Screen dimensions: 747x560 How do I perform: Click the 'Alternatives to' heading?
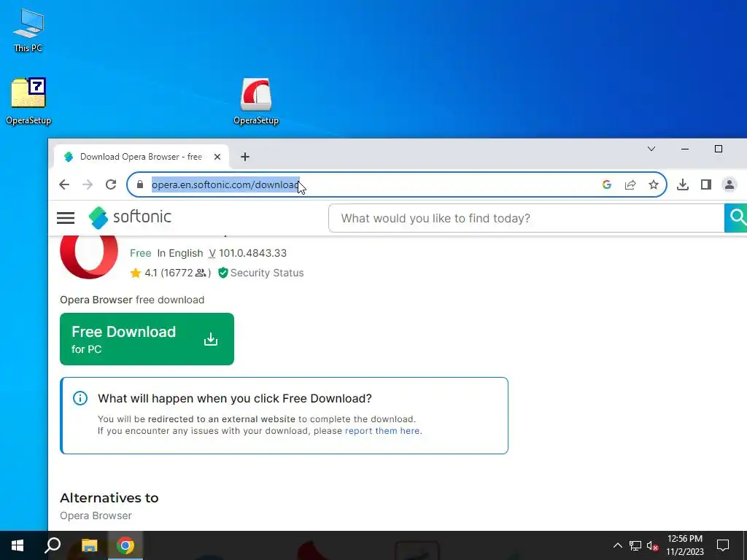tap(109, 498)
